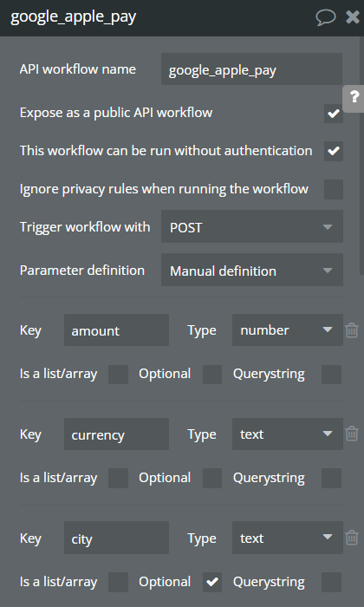Screen dimensions: 364x607
Task: Click 'Ignore privacy rules when running the workflow' label
Action: [x=164, y=189]
